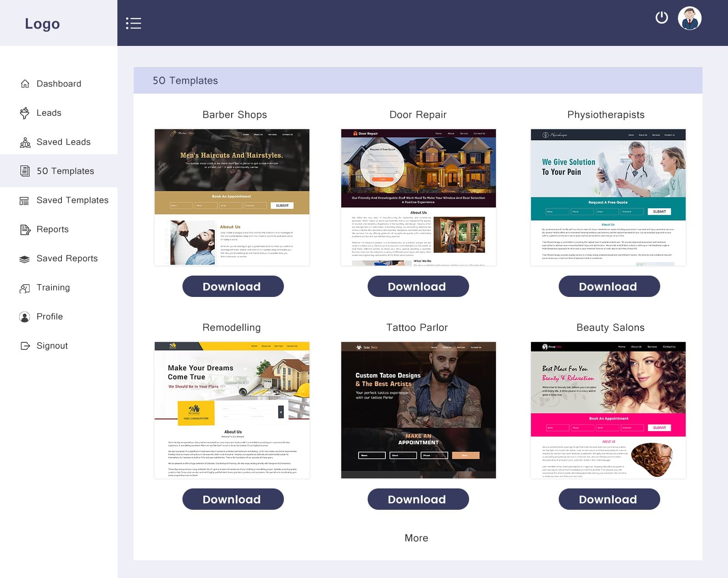Download the Tattoo Parlor template
Viewport: 728px width, 578px height.
click(418, 499)
